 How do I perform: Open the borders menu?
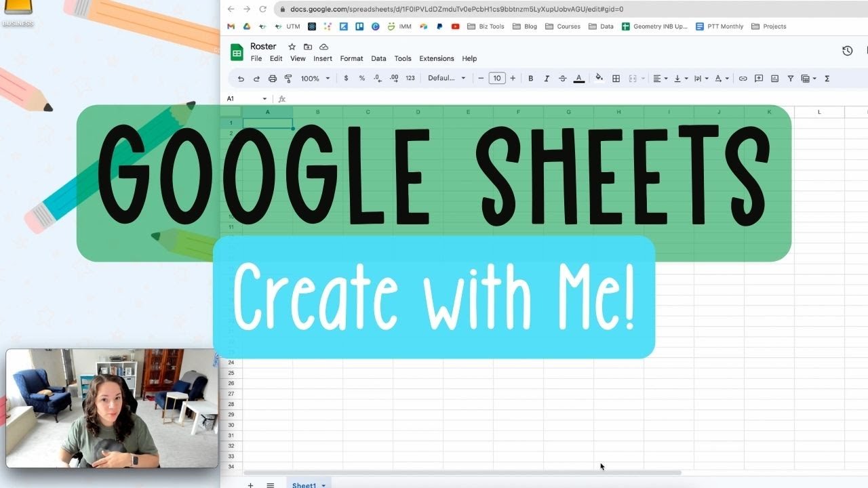pos(616,79)
